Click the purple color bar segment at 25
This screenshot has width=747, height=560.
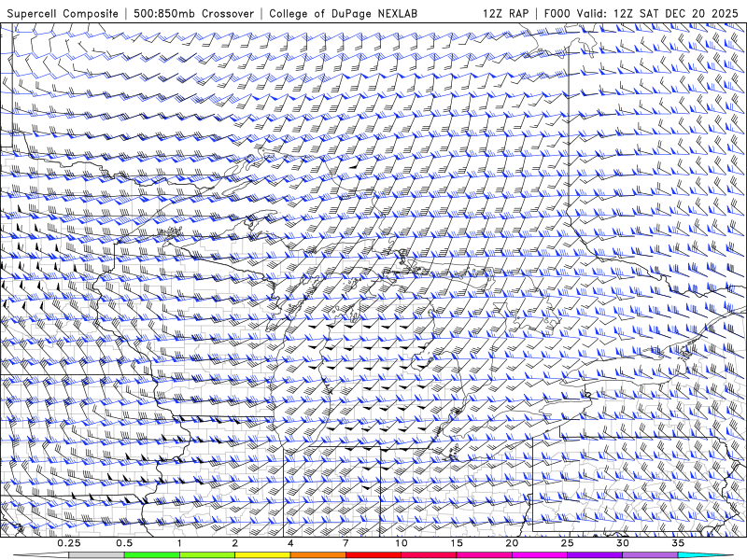pyautogui.click(x=595, y=555)
